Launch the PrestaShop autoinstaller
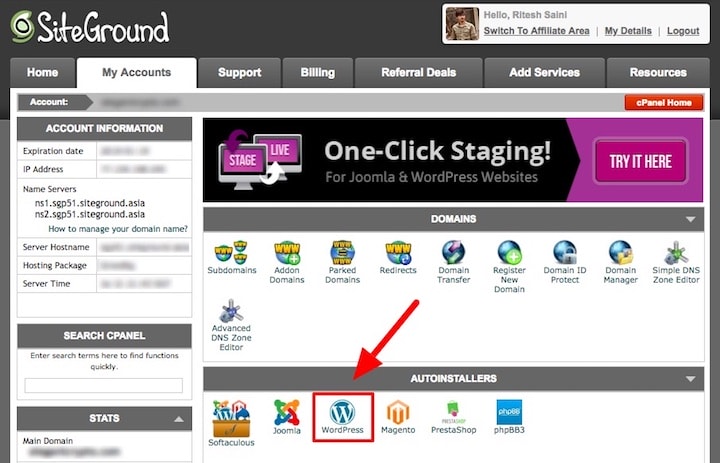Viewport: 720px width, 463px height. [x=454, y=417]
